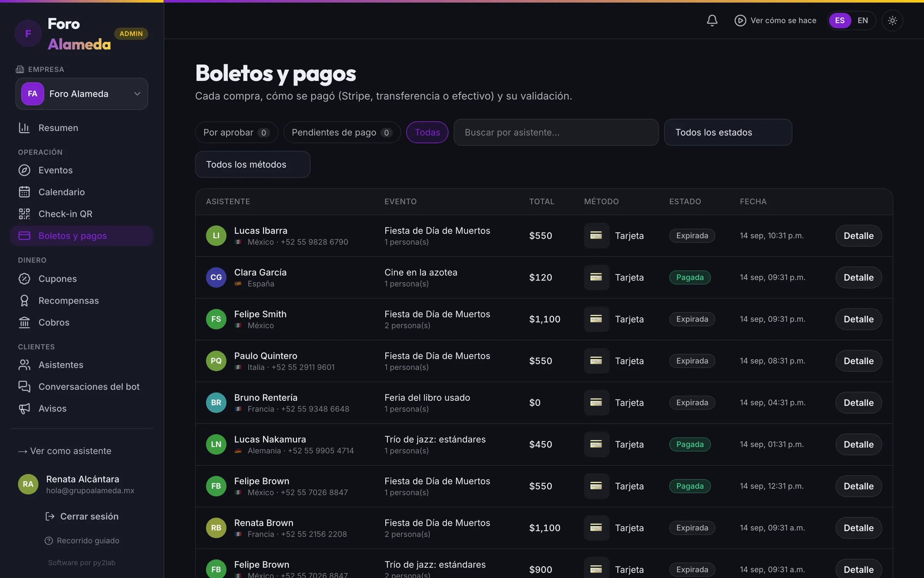The width and height of the screenshot is (924, 578).
Task: Open Detalle for Clara García
Action: (x=858, y=277)
